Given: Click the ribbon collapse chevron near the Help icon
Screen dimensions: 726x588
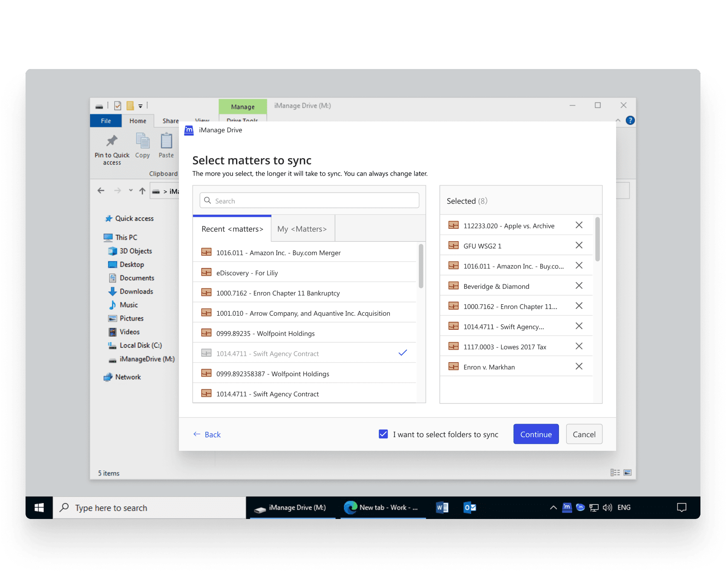Looking at the screenshot, I should click(x=618, y=120).
